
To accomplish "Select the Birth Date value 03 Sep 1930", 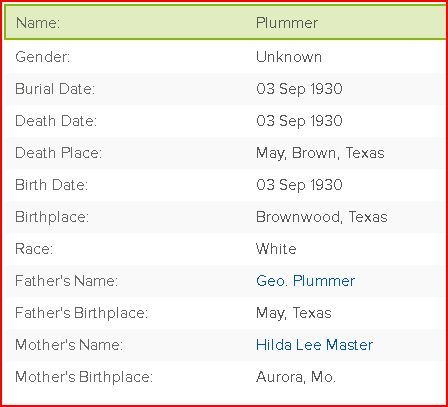I will point(299,185).
